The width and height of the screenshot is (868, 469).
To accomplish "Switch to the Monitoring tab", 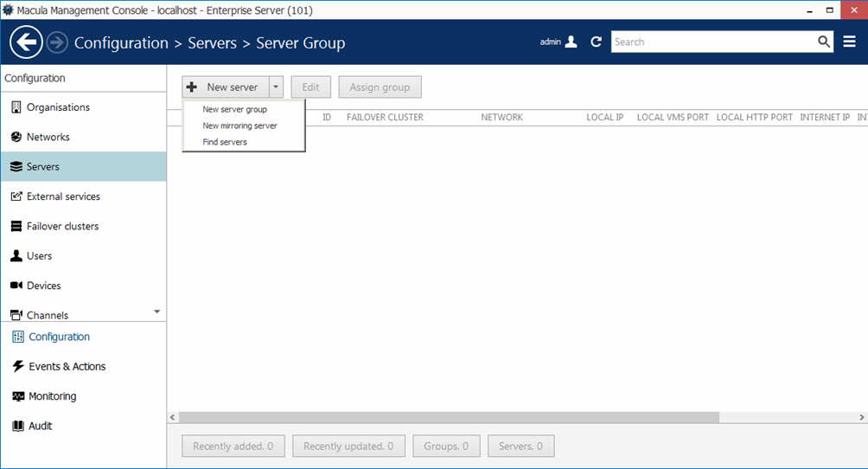I will (x=52, y=396).
